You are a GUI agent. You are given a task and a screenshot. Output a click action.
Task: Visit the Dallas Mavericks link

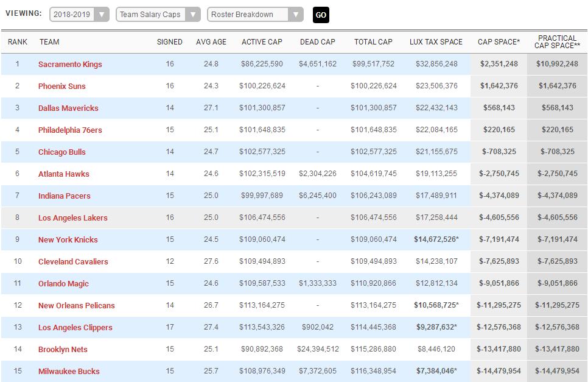pyautogui.click(x=68, y=108)
